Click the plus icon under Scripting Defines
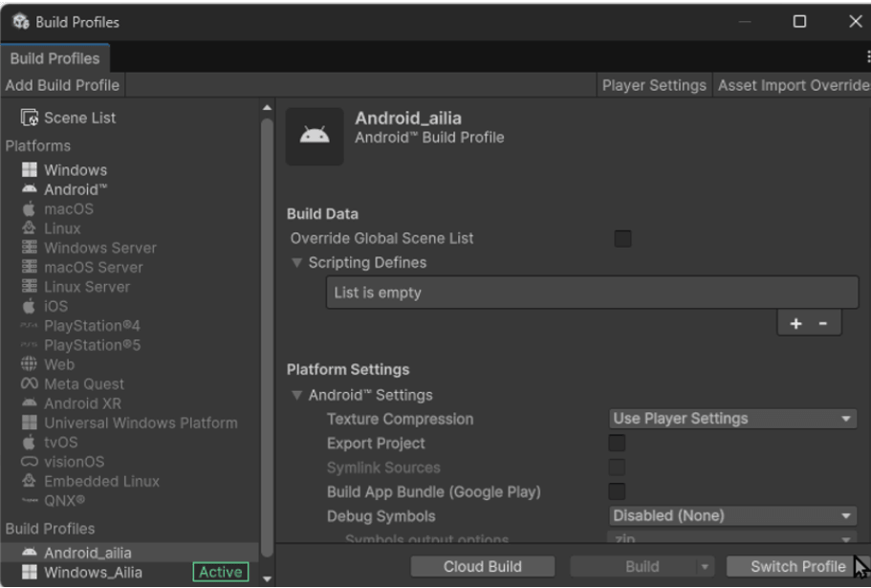This screenshot has height=588, width=871. 795,323
